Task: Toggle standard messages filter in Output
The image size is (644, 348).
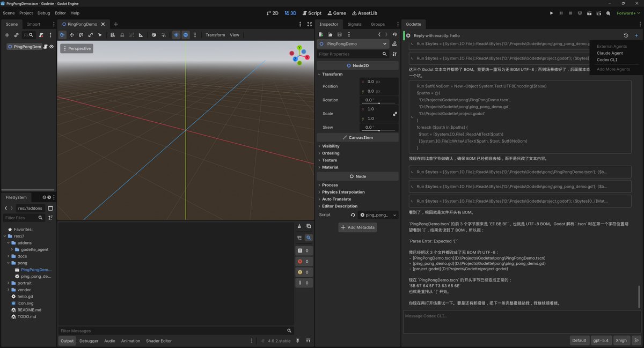Action: [x=303, y=250]
